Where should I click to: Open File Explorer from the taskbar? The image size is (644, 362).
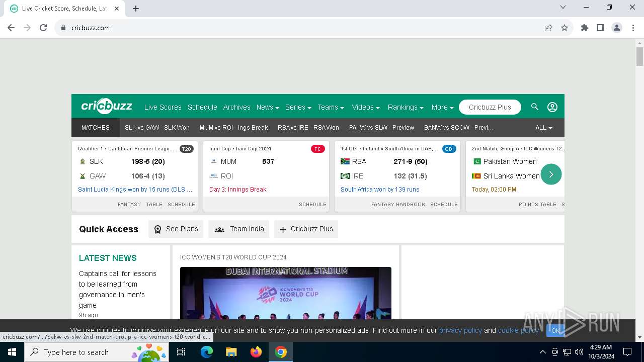coord(231,352)
